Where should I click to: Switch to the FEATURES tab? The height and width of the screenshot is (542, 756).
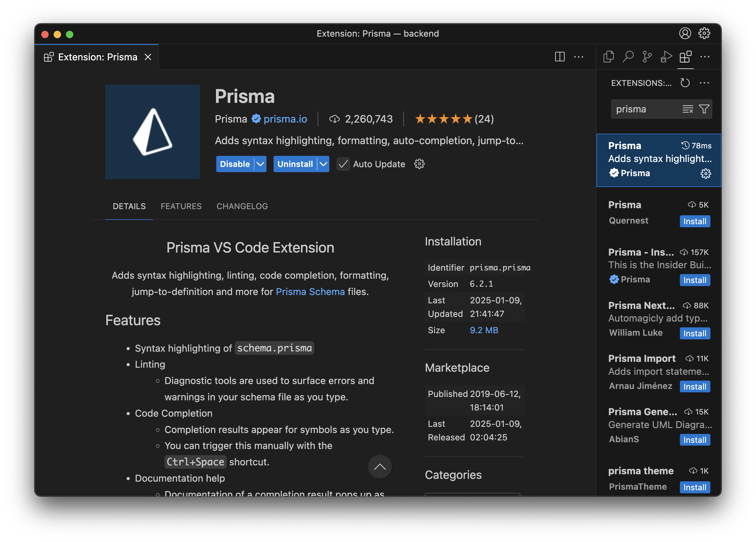click(x=181, y=206)
